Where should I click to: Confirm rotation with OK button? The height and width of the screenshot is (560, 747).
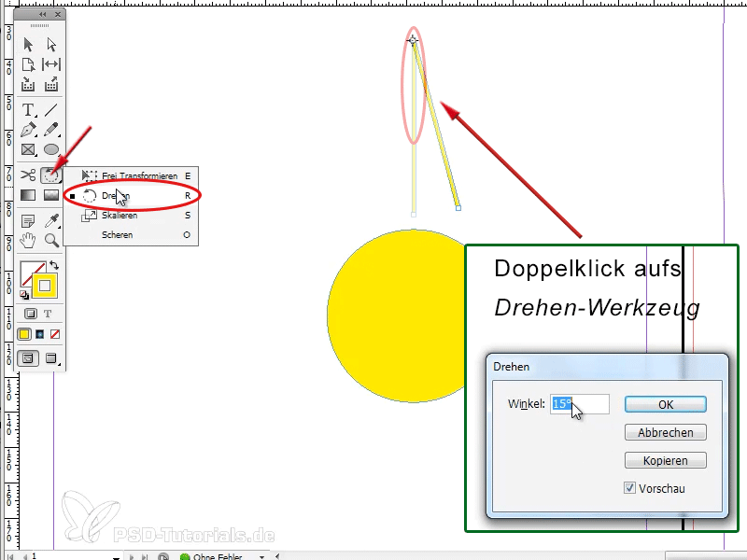pos(665,404)
